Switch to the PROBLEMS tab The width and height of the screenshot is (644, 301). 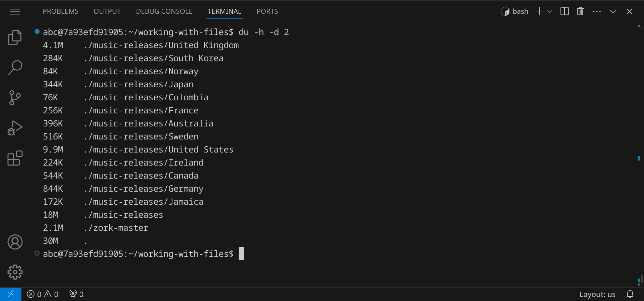(61, 11)
